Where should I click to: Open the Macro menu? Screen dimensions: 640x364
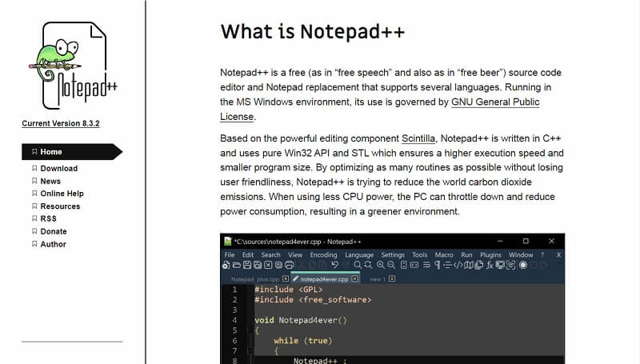444,254
